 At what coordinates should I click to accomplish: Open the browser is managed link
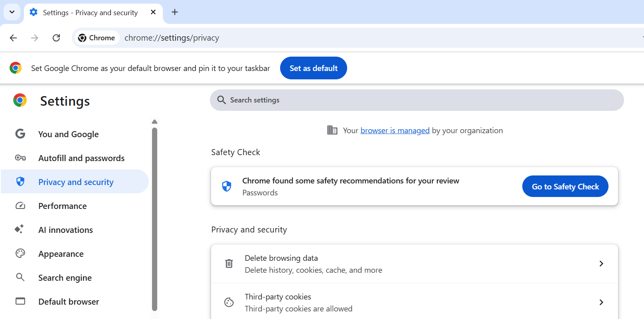click(395, 130)
